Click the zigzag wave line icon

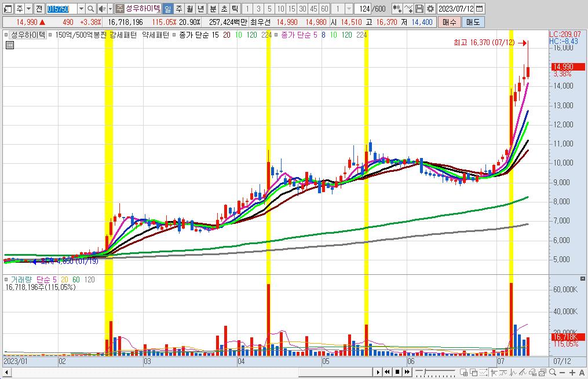pyautogui.click(x=513, y=373)
